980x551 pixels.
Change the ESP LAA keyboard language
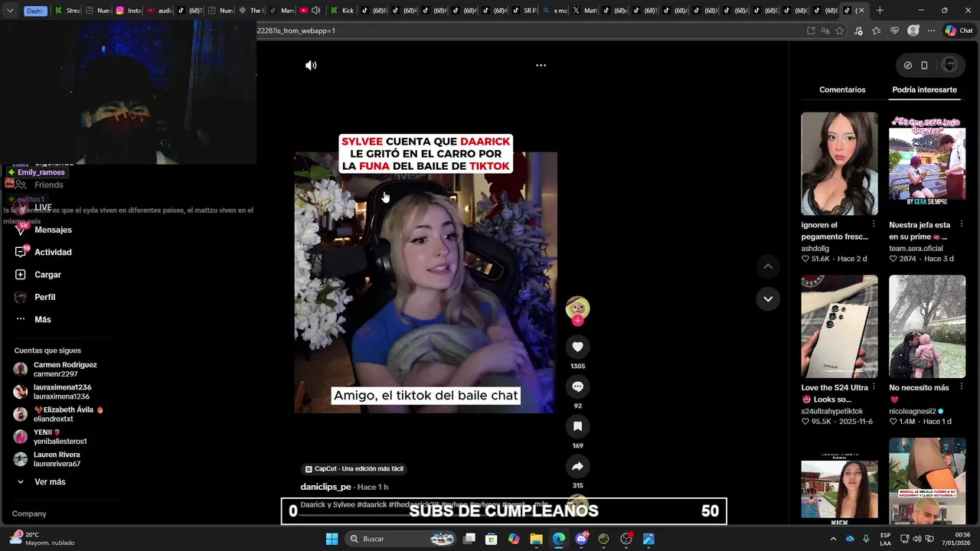tap(885, 539)
